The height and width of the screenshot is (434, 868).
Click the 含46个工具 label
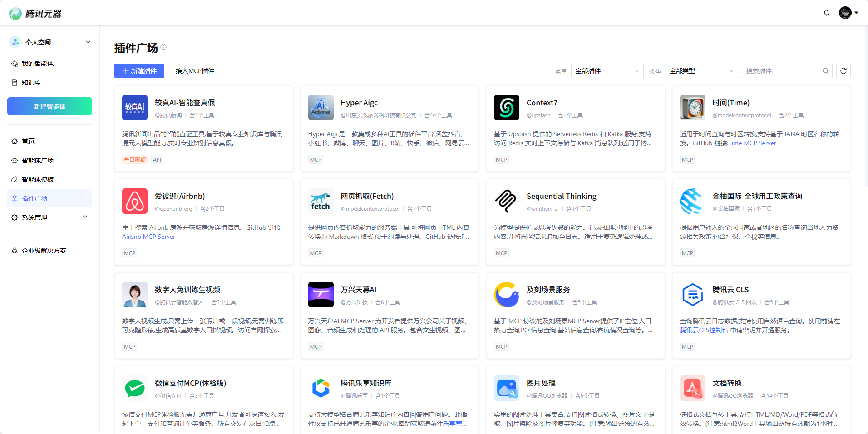(x=439, y=115)
